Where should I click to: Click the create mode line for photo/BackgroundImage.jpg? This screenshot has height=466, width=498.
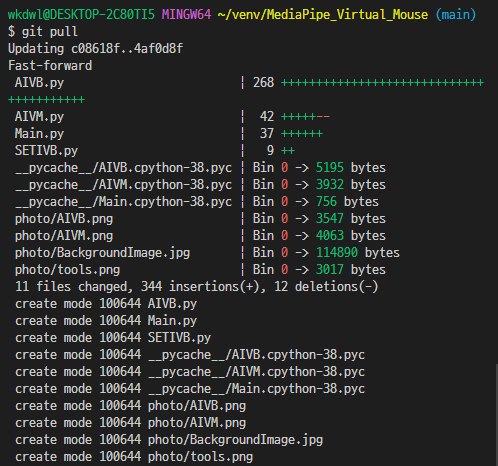(169, 440)
